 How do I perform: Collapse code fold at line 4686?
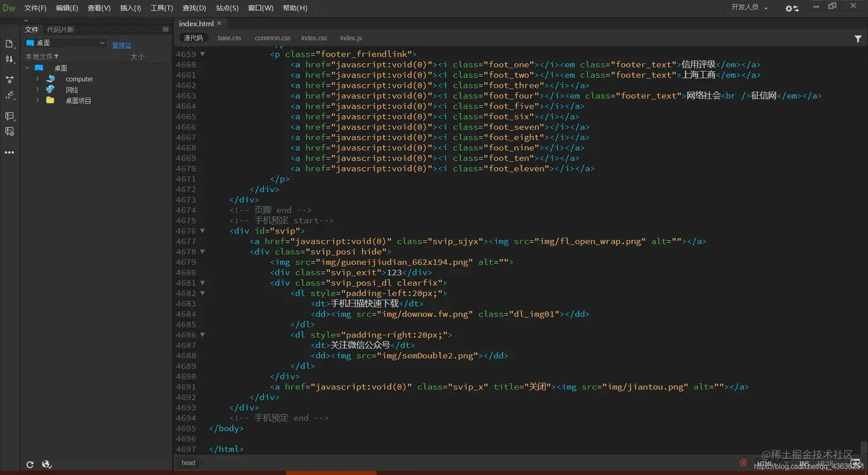pos(202,334)
